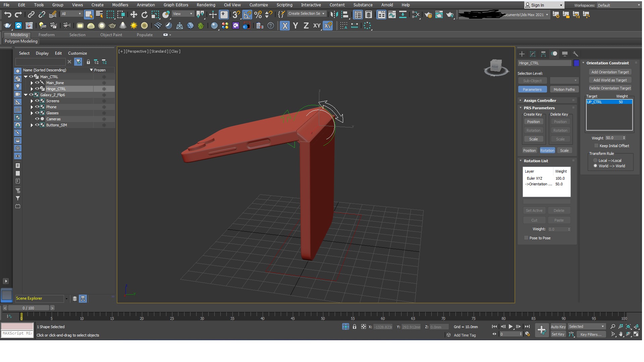
Task: Select the Rotate transform tool
Action: (144, 14)
